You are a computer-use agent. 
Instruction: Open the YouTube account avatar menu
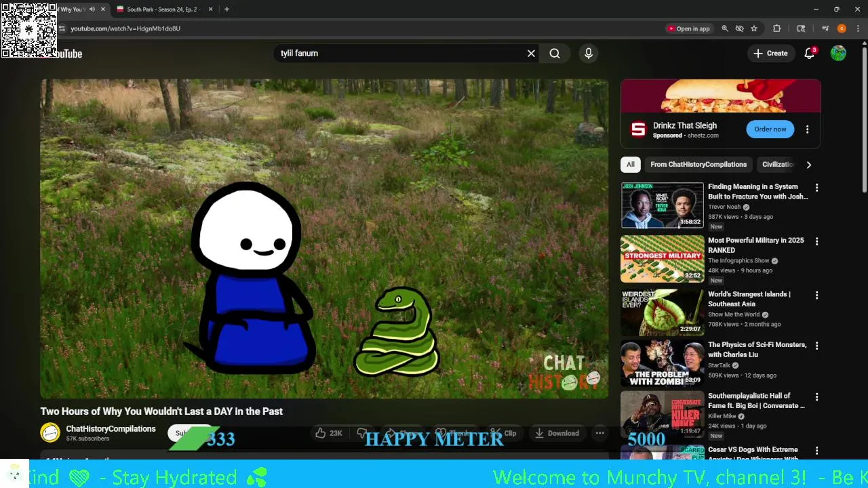838,54
